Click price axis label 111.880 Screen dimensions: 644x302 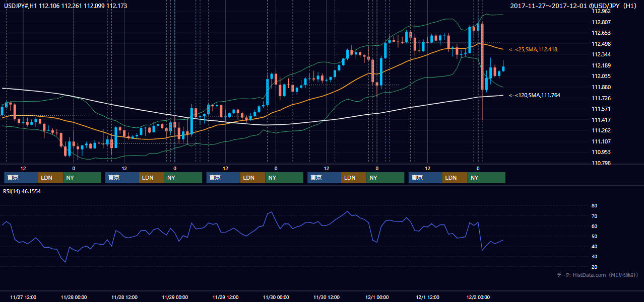click(x=601, y=87)
